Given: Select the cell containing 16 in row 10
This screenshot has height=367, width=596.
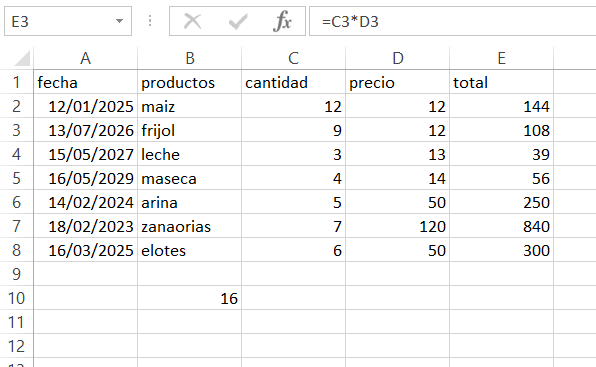Looking at the screenshot, I should coord(189,298).
